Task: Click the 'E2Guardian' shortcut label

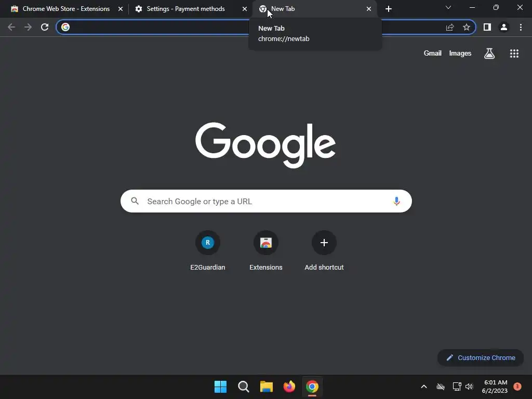Action: (208, 268)
